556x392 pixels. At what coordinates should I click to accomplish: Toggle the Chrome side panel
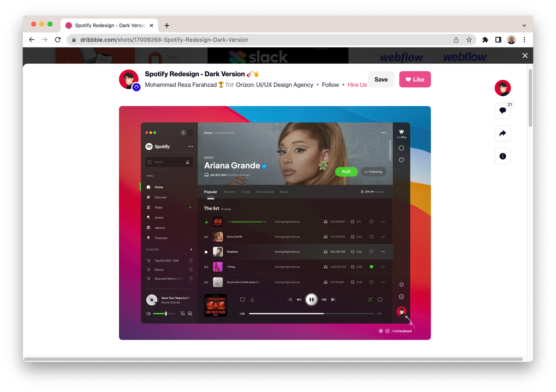click(x=498, y=40)
